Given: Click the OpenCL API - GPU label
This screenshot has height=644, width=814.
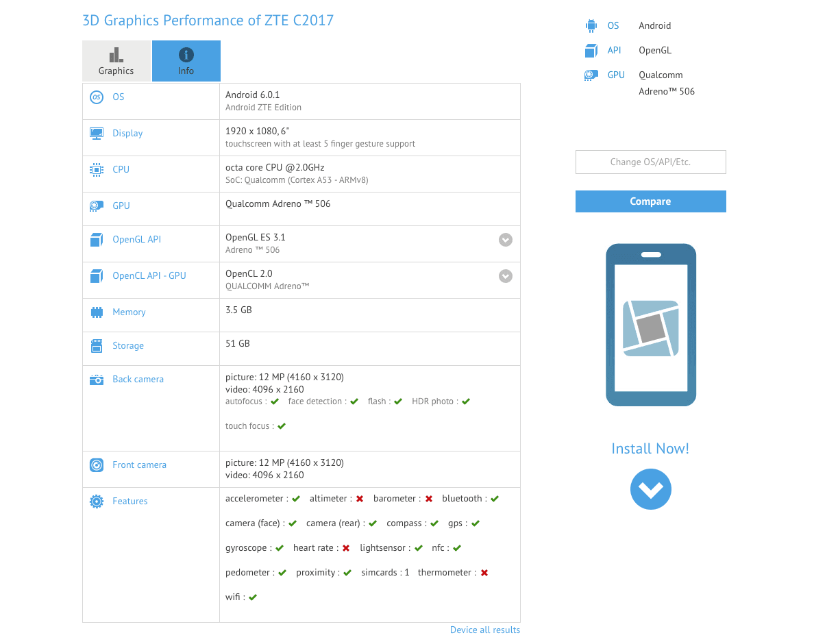Looking at the screenshot, I should click(x=149, y=276).
